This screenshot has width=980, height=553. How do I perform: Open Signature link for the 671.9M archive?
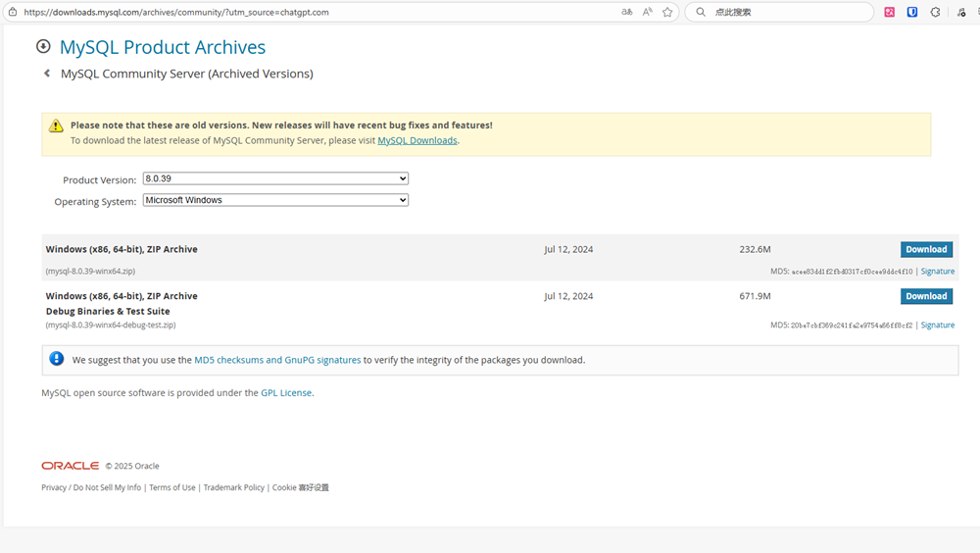(x=938, y=325)
